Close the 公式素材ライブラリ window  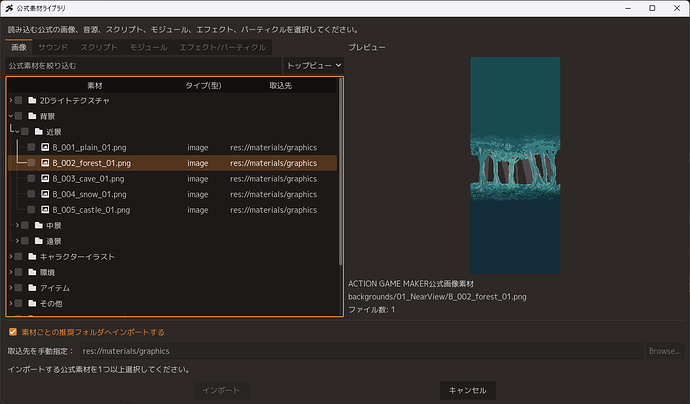(x=677, y=8)
